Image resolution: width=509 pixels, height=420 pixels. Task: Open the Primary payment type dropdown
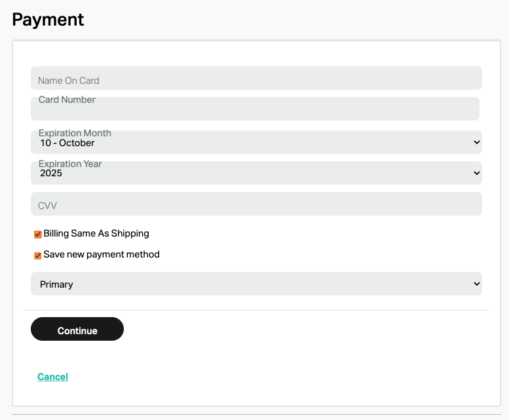[x=256, y=284]
